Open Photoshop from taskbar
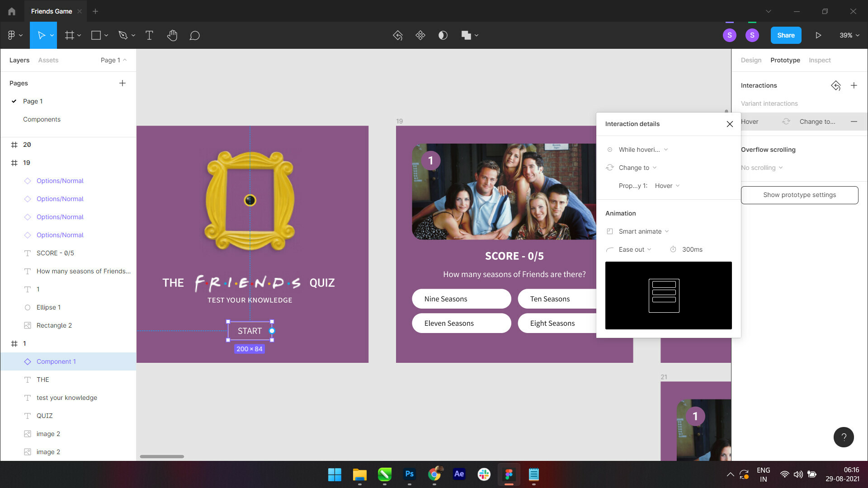Image resolution: width=868 pixels, height=488 pixels. (x=410, y=474)
